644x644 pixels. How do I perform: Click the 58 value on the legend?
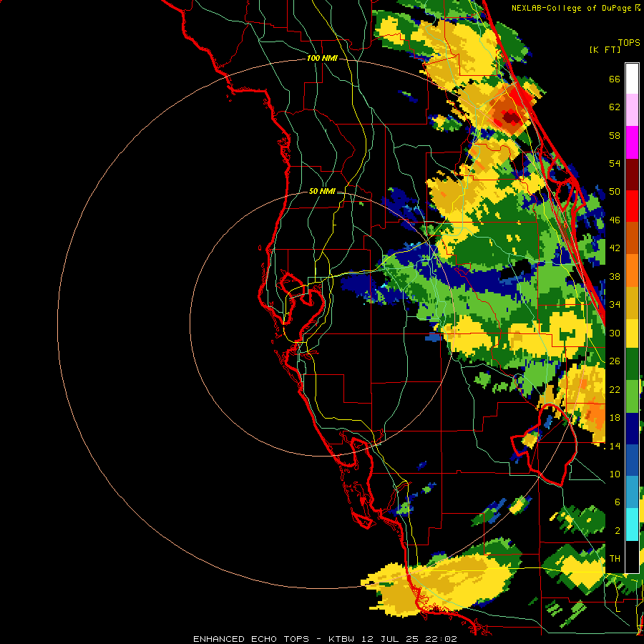[615, 135]
